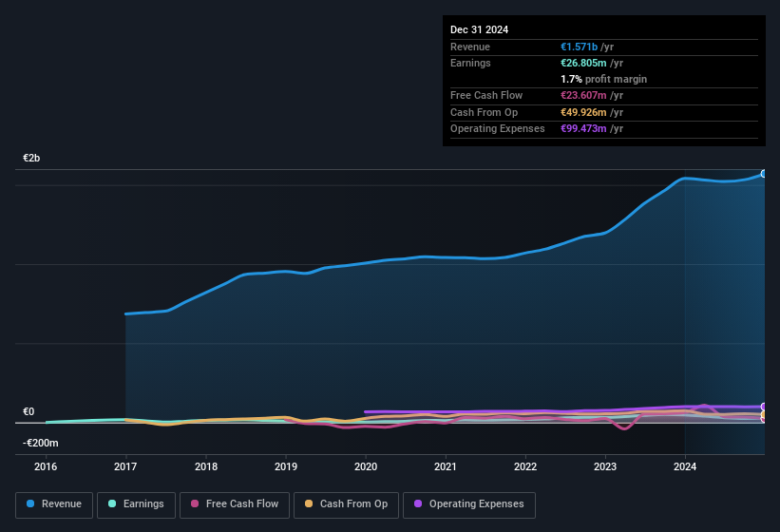The image size is (780, 532).
Task: Click the -€200m y-axis label
Action: (40, 443)
